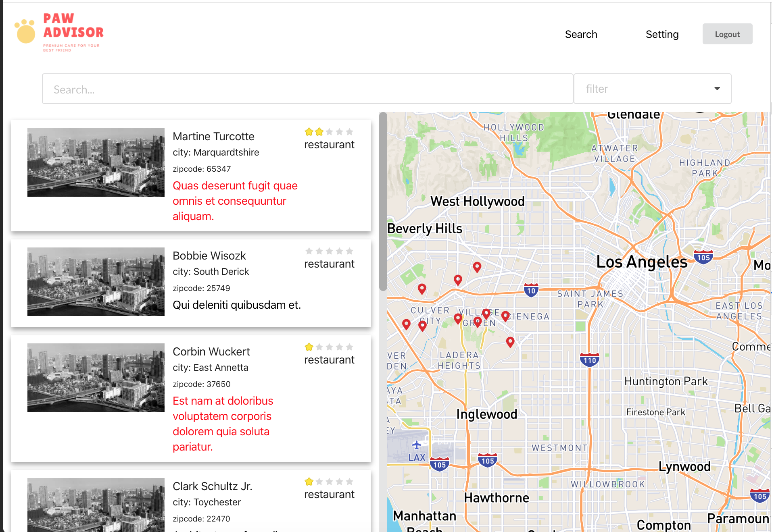Click the Logout button
The image size is (772, 532).
point(727,34)
